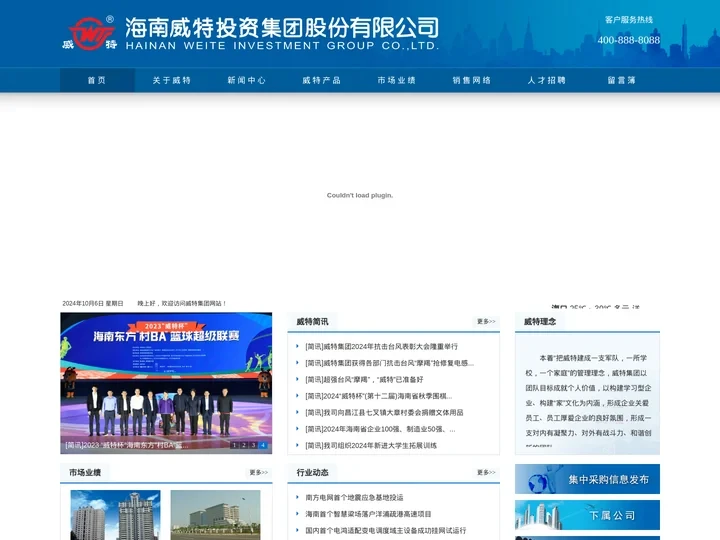Click the 行业动态 panel heading

point(312,472)
